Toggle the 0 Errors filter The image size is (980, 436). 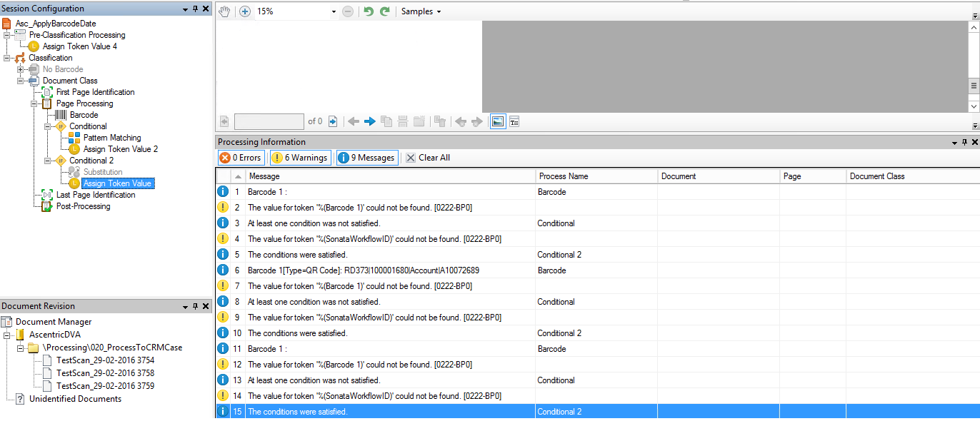[x=240, y=158]
